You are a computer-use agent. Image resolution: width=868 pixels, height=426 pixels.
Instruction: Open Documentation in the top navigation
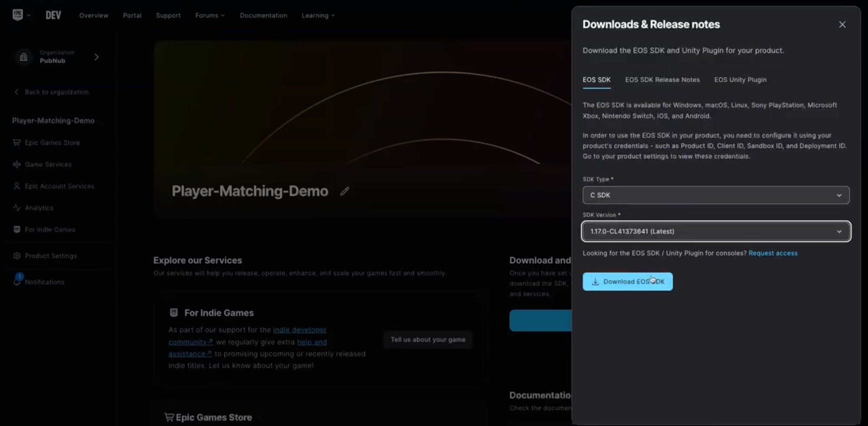click(x=263, y=15)
